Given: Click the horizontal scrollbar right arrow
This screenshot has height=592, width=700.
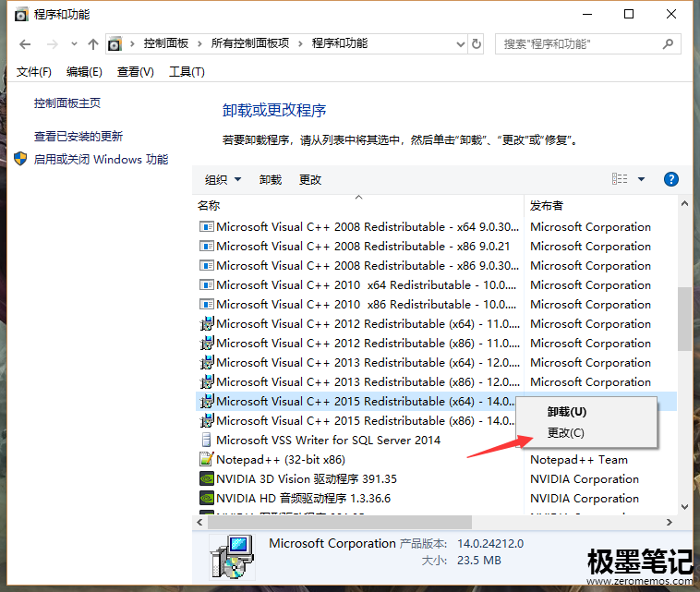Looking at the screenshot, I should click(670, 522).
